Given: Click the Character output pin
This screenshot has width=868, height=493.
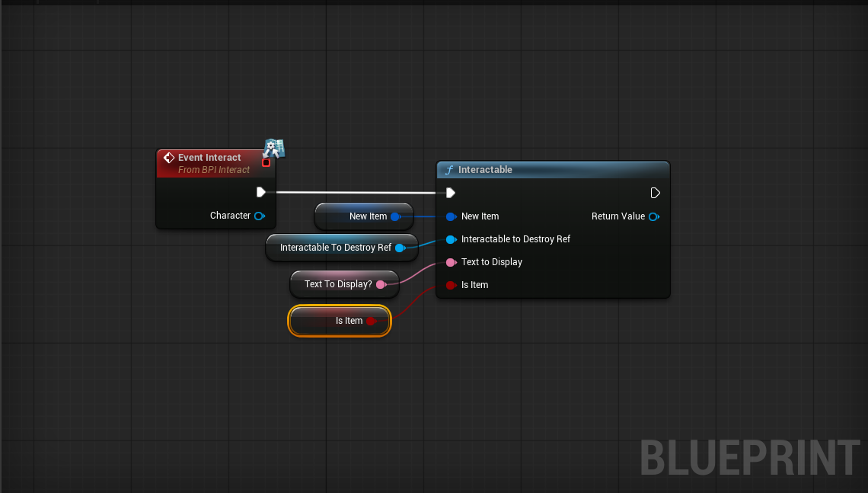Looking at the screenshot, I should tap(260, 216).
